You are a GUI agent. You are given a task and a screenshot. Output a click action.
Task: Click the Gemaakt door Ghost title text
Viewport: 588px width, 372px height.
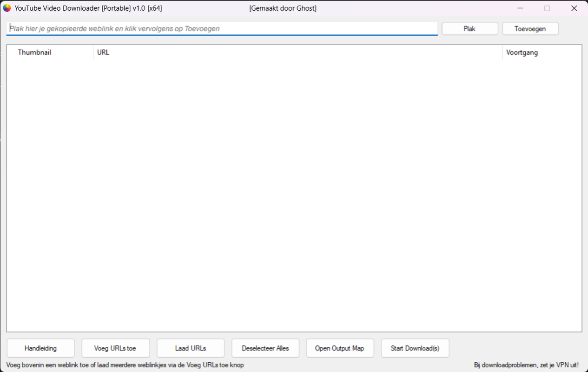[283, 8]
